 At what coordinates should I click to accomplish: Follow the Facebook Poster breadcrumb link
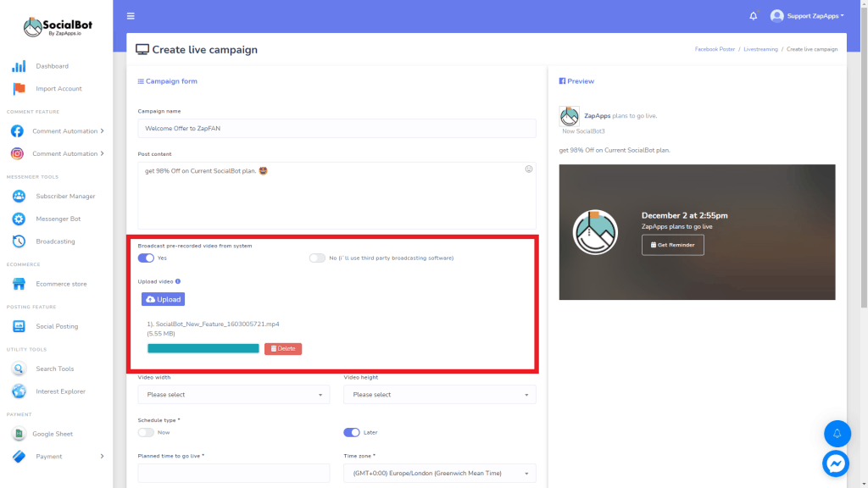click(x=715, y=49)
